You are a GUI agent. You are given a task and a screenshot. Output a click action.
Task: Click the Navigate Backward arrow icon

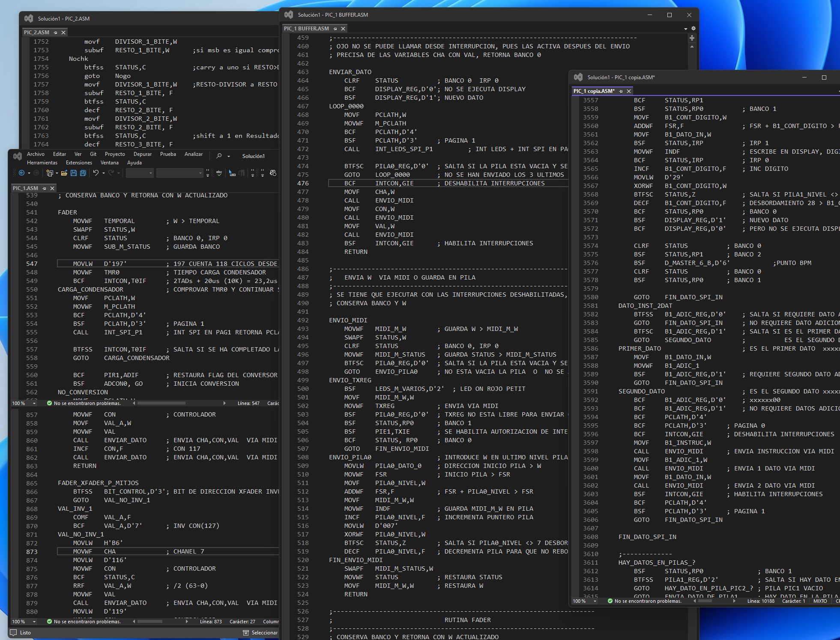tap(21, 173)
